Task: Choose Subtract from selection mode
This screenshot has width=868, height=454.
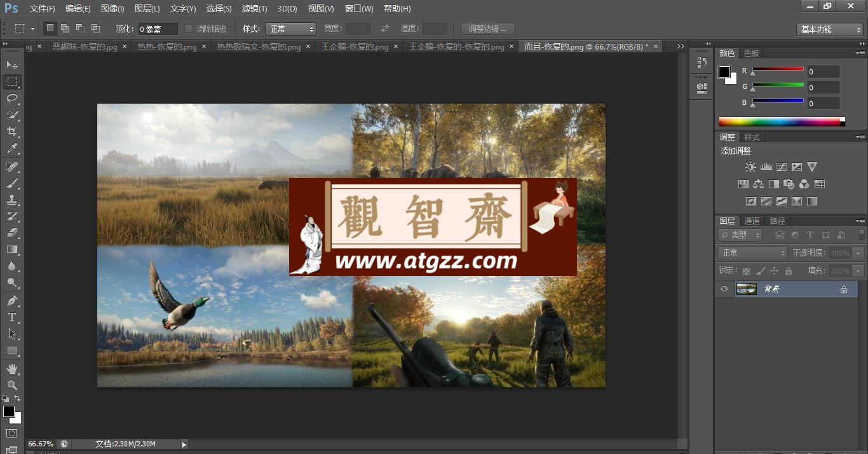Action: click(80, 29)
